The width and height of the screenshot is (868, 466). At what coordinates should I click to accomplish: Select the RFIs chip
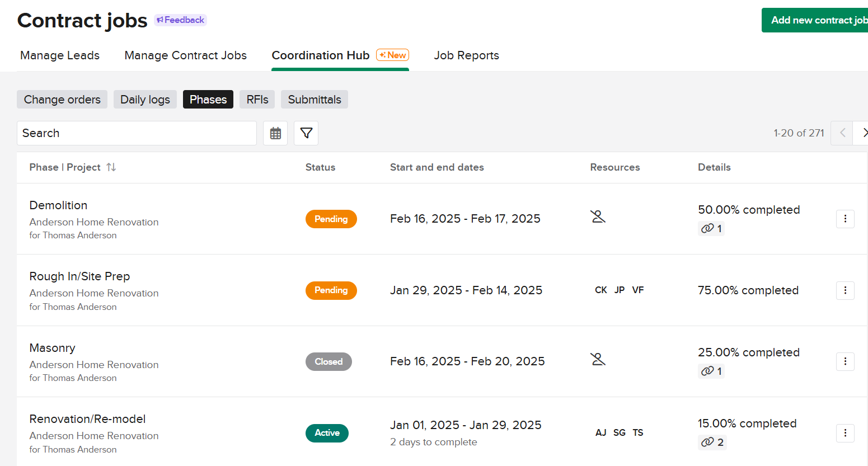click(x=257, y=100)
